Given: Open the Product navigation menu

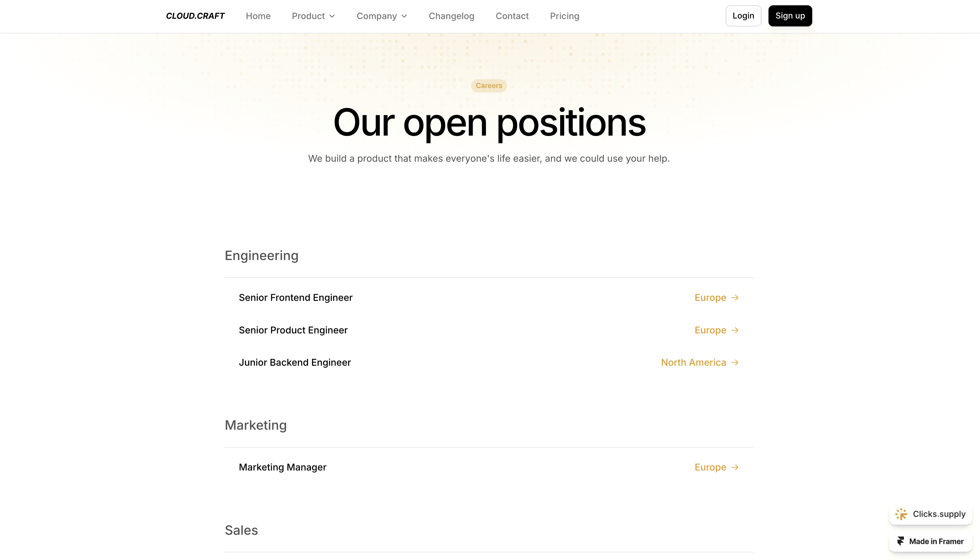Looking at the screenshot, I should pos(308,16).
